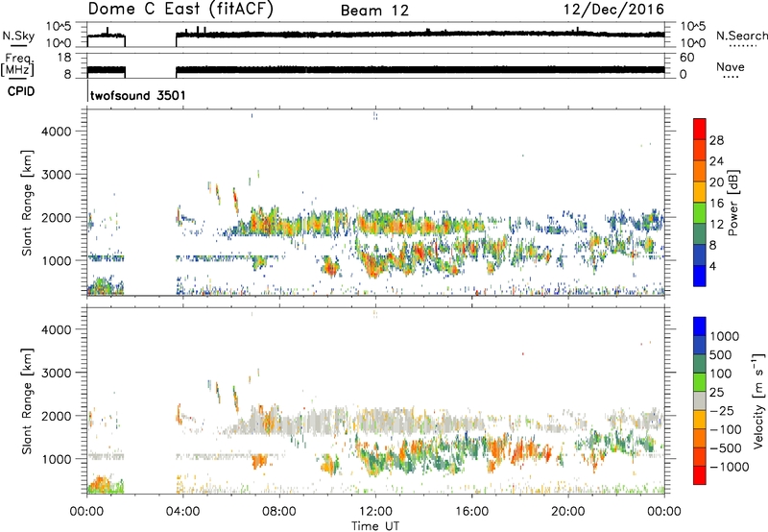The height and width of the screenshot is (532, 768).
Task: Click the 04:00 time axis tick label
Action: [x=183, y=512]
